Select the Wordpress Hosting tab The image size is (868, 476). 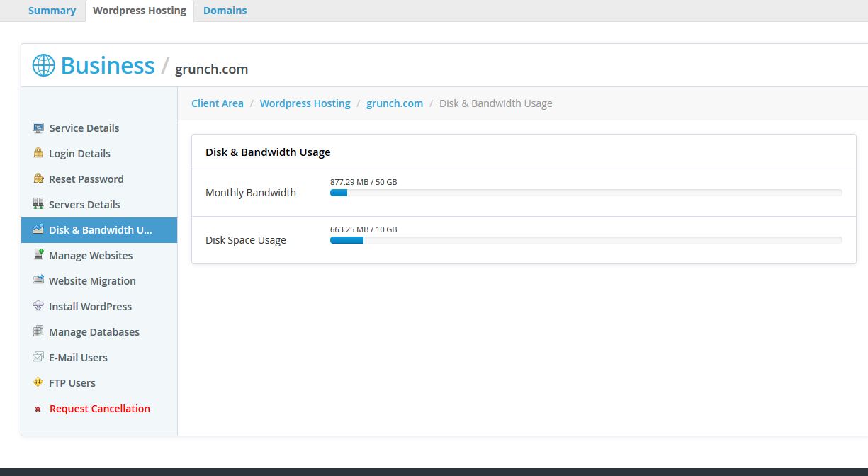[x=140, y=11]
